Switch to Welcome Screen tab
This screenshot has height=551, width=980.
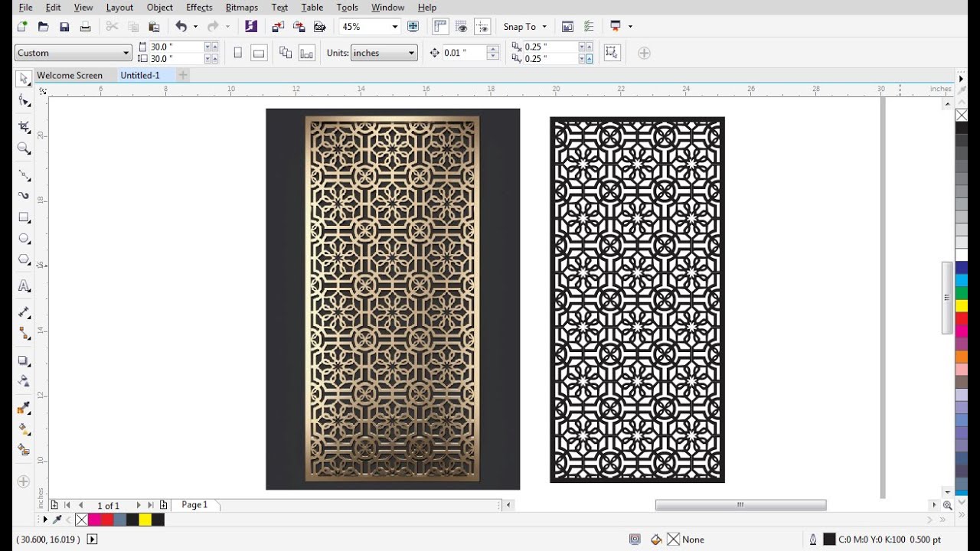pyautogui.click(x=70, y=75)
